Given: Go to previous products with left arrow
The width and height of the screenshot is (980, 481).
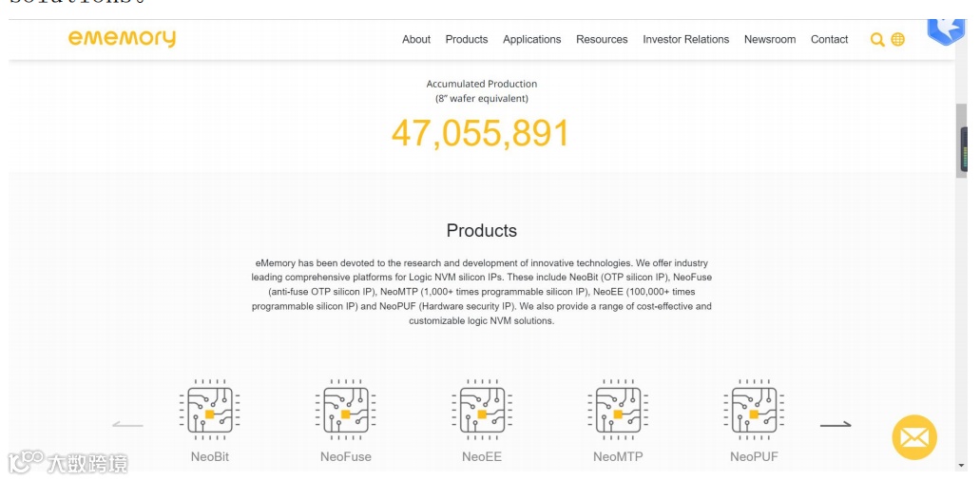Looking at the screenshot, I should pos(127,425).
